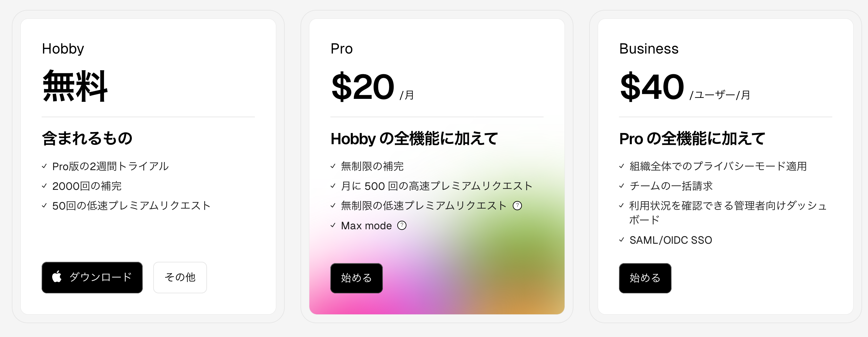Click 組織全体でのプライバシーモード適用 item
The width and height of the screenshot is (868, 337).
pyautogui.click(x=718, y=166)
